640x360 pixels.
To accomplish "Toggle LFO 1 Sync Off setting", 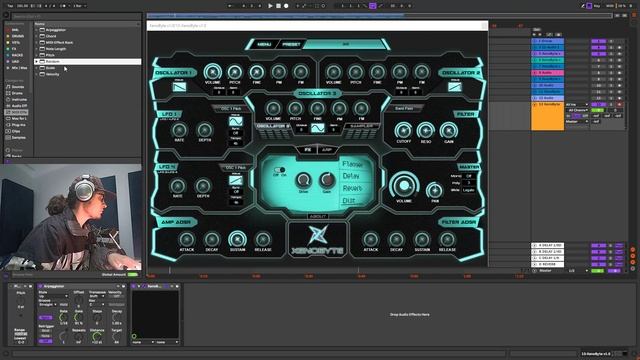I will click(236, 133).
